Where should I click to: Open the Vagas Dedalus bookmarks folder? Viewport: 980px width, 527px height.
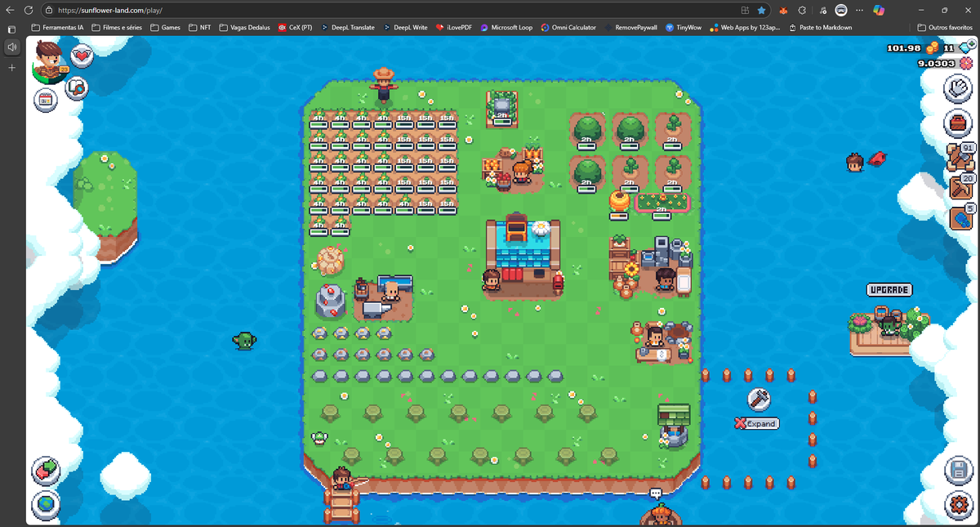pyautogui.click(x=245, y=27)
